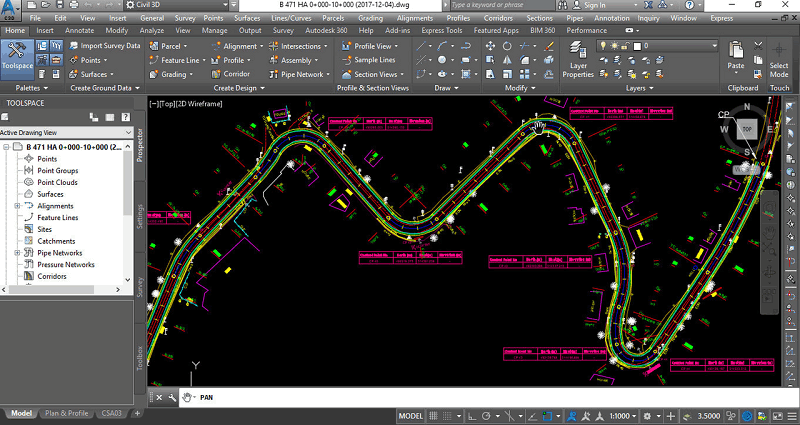
Task: Click the Customize icon in command line
Action: pyautogui.click(x=172, y=397)
